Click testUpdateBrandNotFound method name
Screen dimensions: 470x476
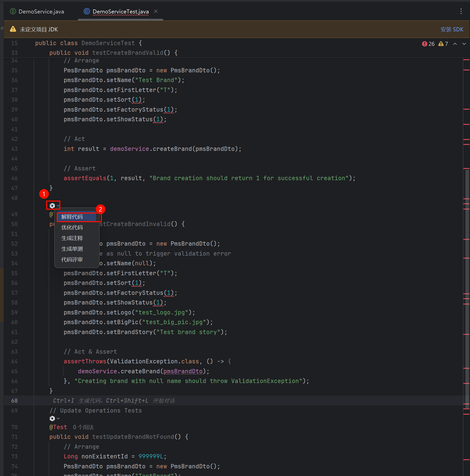133,437
